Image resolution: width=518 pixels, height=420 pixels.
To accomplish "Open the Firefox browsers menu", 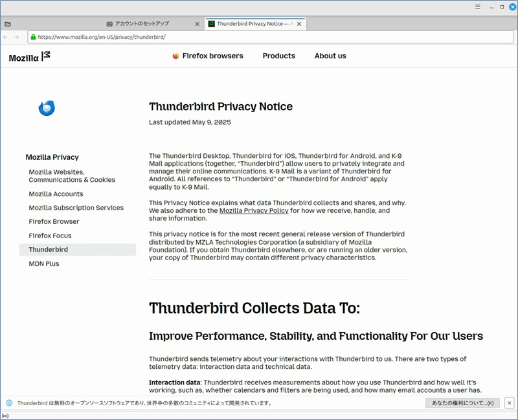I will point(208,56).
